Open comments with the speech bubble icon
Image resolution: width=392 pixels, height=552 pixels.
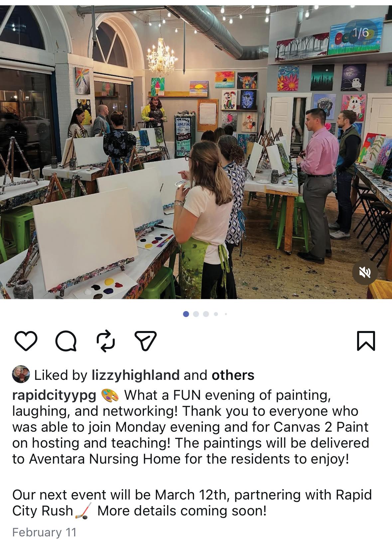tap(66, 341)
